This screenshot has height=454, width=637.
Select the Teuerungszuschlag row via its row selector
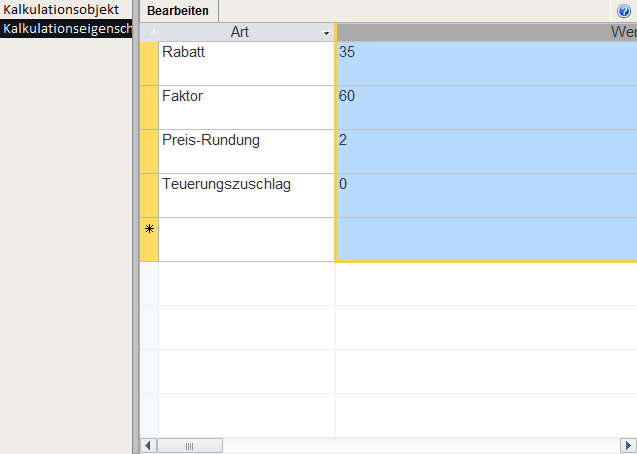click(x=149, y=195)
